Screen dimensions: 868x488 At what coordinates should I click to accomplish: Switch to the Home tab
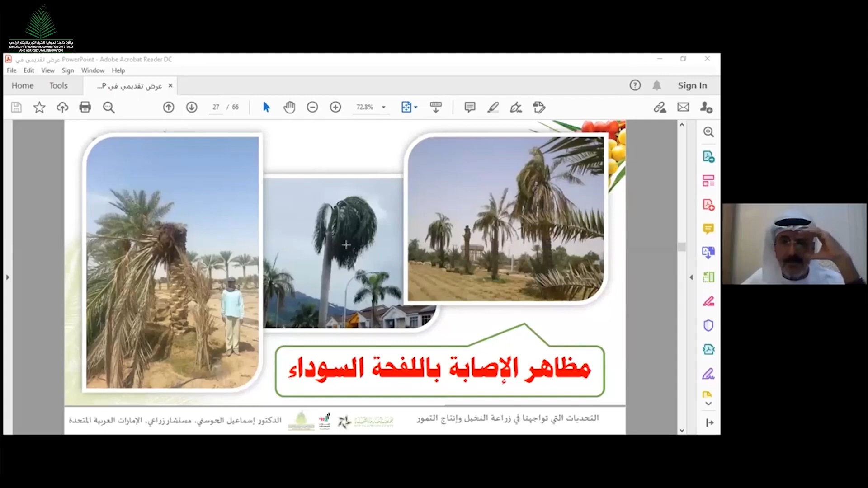click(x=23, y=85)
